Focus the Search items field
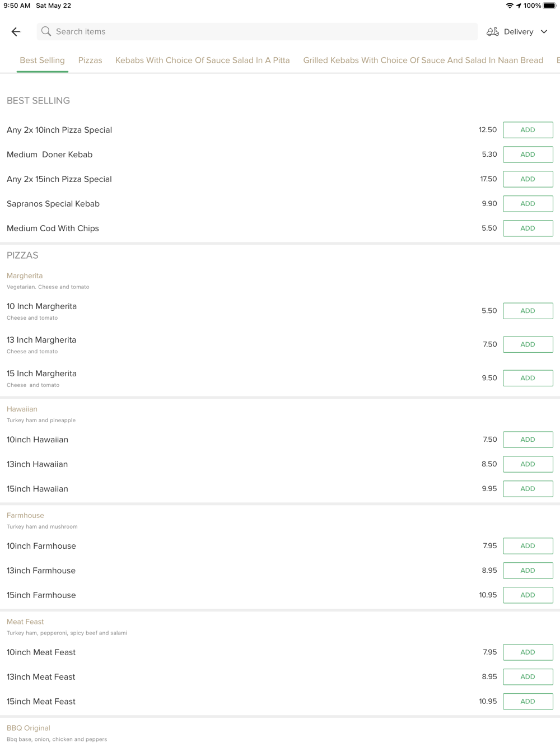This screenshot has height=747, width=560. (x=257, y=31)
